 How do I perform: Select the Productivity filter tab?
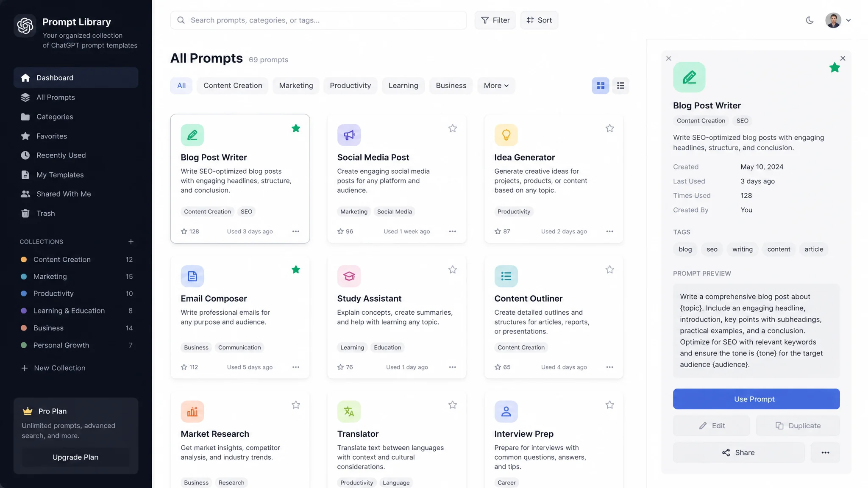350,86
